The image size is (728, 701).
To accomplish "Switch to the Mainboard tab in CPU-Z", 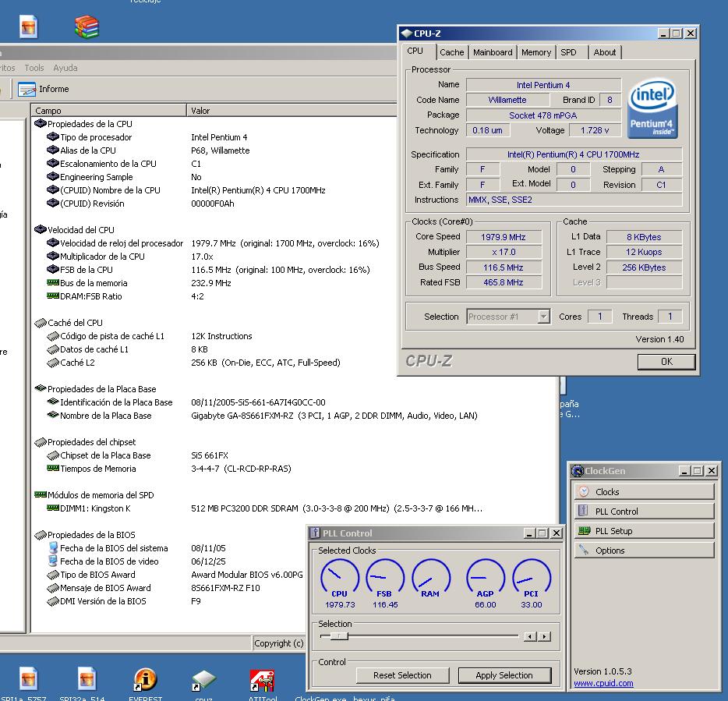I will click(x=493, y=52).
